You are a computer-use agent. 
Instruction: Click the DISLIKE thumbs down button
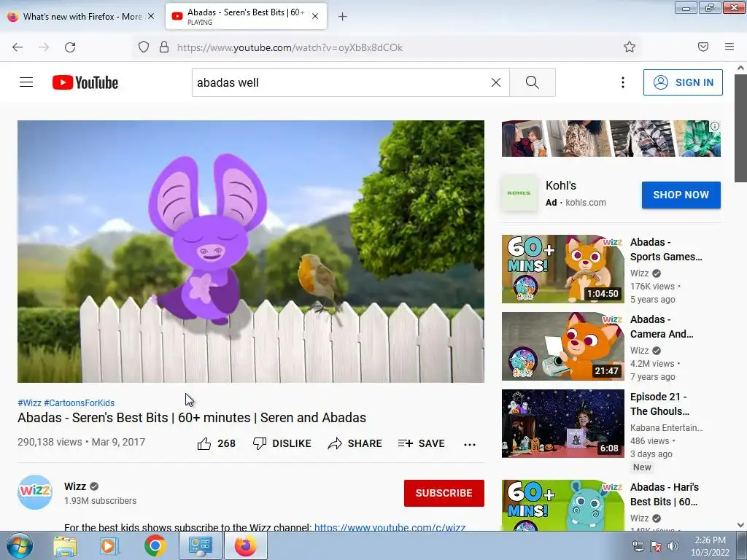pyautogui.click(x=282, y=443)
